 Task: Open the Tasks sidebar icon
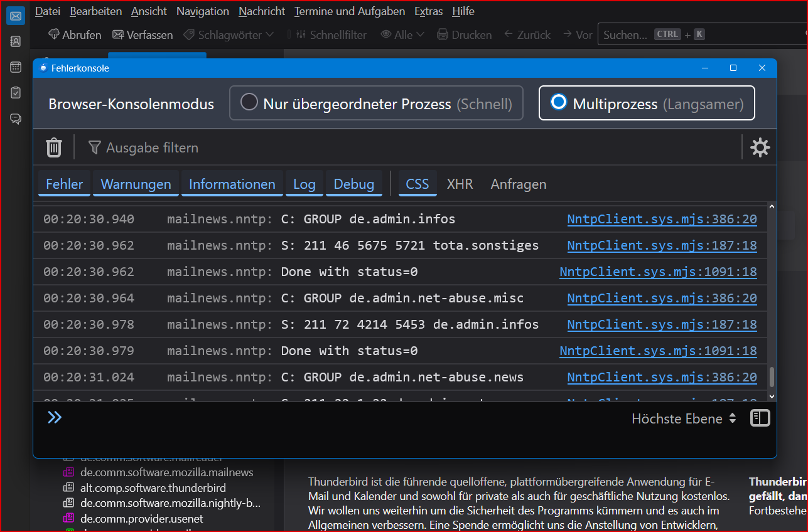16,93
